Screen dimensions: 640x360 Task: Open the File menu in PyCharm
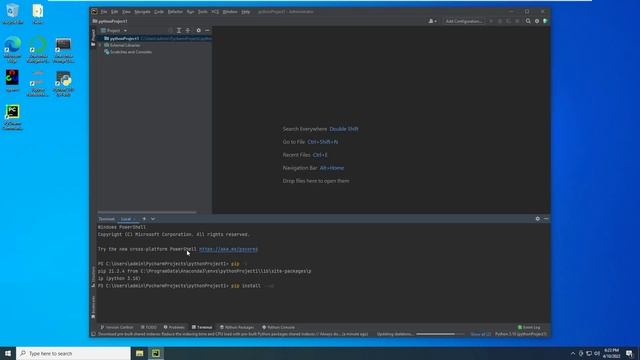click(x=104, y=12)
